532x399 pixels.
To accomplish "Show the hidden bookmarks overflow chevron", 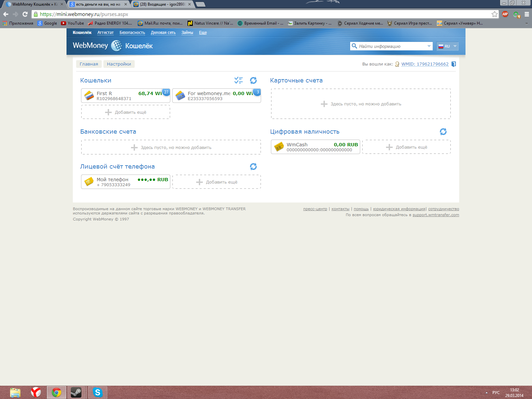I will coord(526,23).
